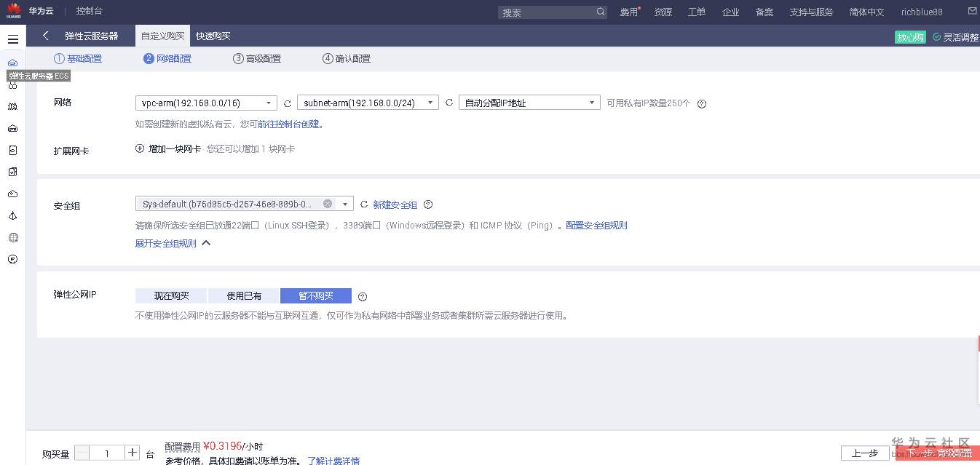The width and height of the screenshot is (980, 465).
Task: Open the richblue88 account menu
Action: tap(922, 12)
